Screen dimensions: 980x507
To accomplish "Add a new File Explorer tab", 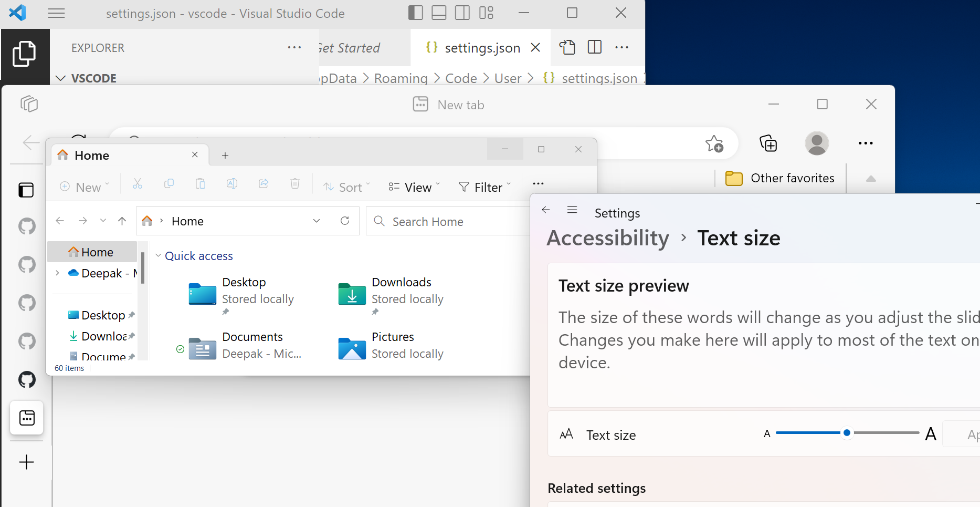I will point(225,156).
